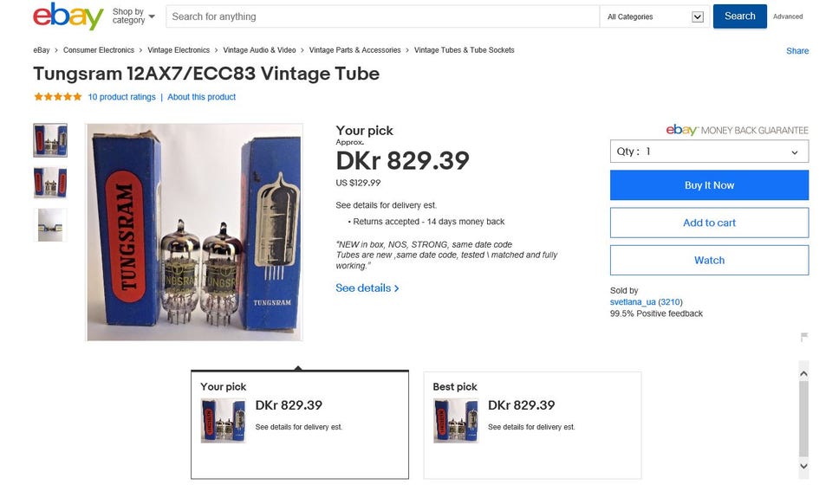Click the scrollbar down arrow
This screenshot has height=504, width=832.
[x=803, y=466]
